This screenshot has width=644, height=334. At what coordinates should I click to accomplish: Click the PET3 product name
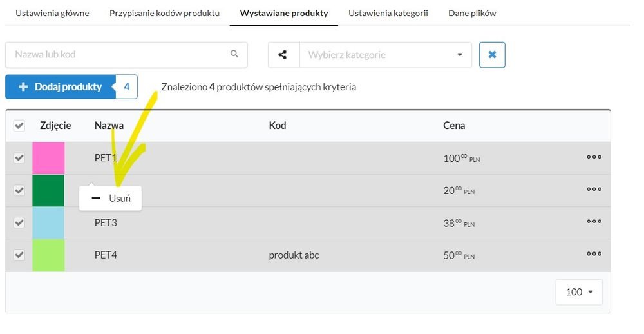pos(106,223)
